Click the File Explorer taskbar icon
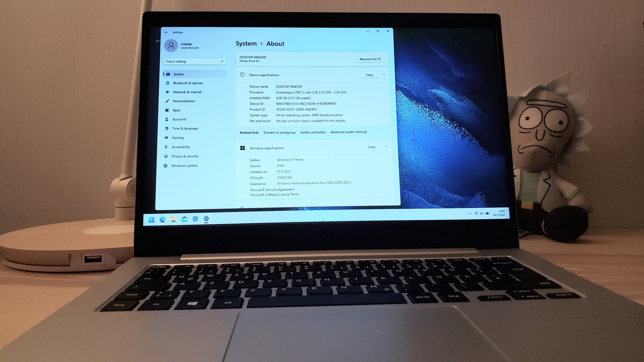The height and width of the screenshot is (362, 644). tap(173, 219)
